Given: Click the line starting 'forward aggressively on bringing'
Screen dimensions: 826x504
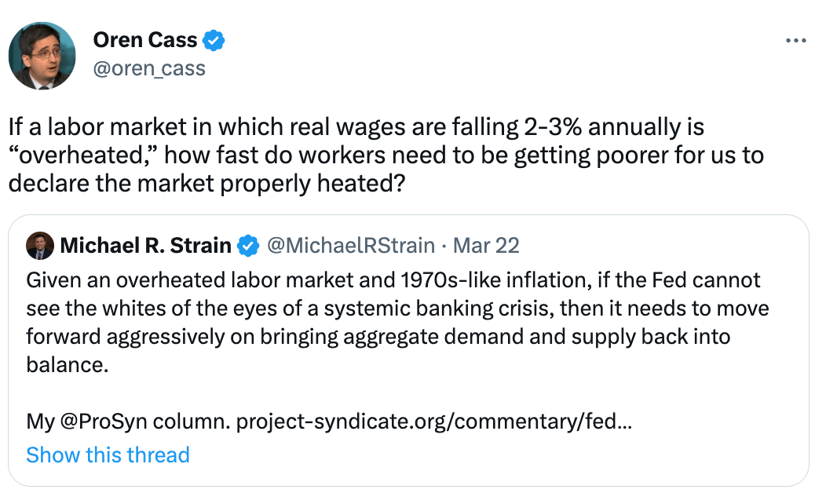Looking at the screenshot, I should click(378, 337).
